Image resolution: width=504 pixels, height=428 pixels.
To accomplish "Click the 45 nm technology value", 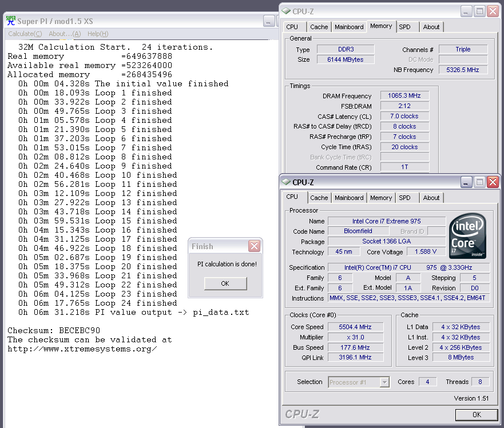I will [x=344, y=251].
